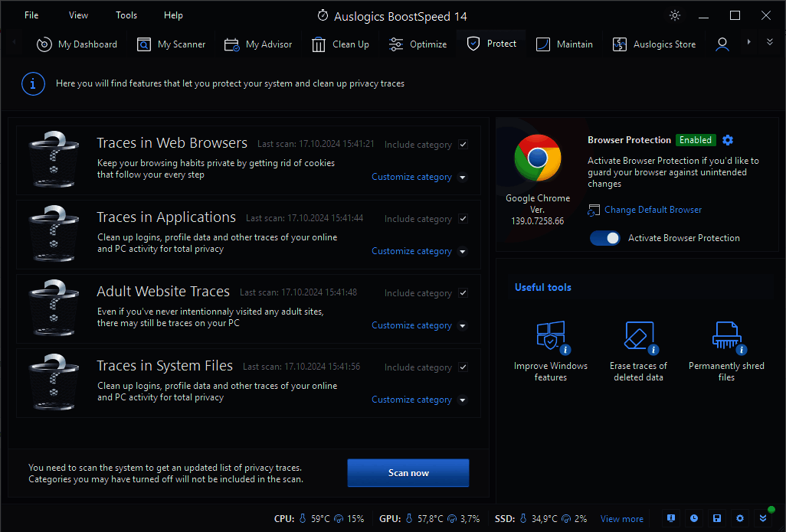
Task: Uncheck Include category for Adult Website Traces
Action: tap(463, 293)
